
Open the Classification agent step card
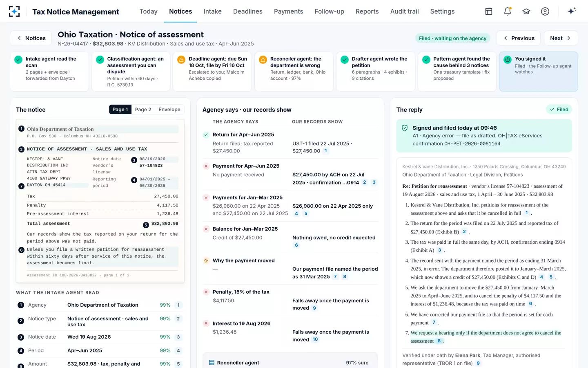point(131,72)
